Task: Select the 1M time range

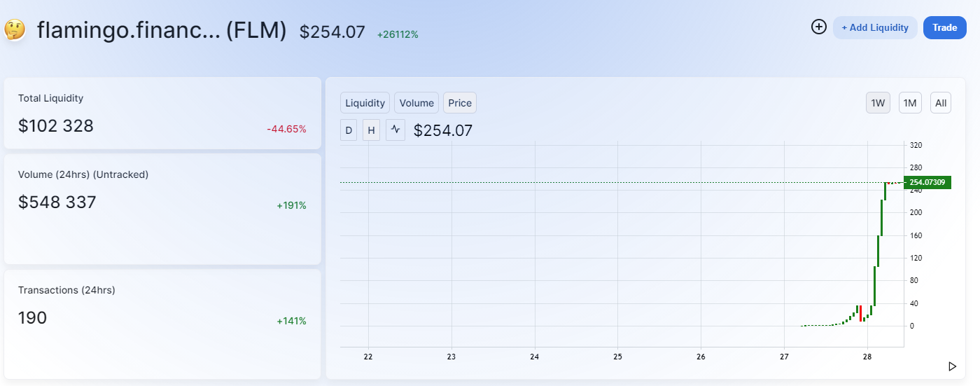Action: [x=910, y=103]
